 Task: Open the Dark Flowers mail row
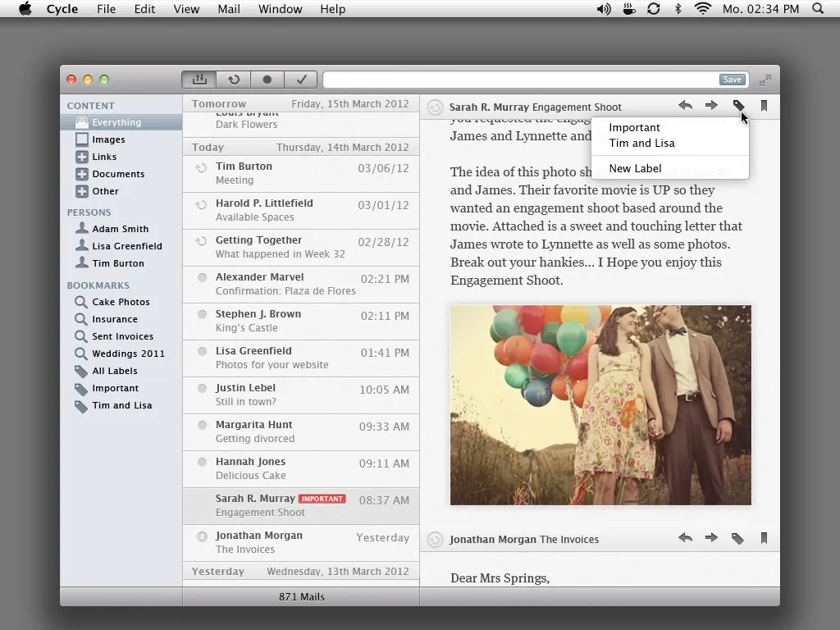(x=301, y=125)
